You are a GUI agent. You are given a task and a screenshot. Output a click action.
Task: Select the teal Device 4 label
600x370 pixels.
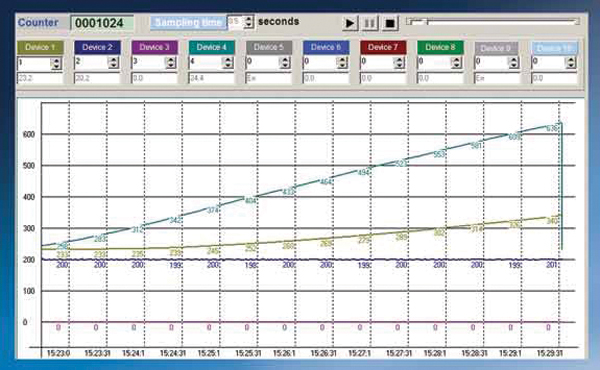pyautogui.click(x=212, y=47)
